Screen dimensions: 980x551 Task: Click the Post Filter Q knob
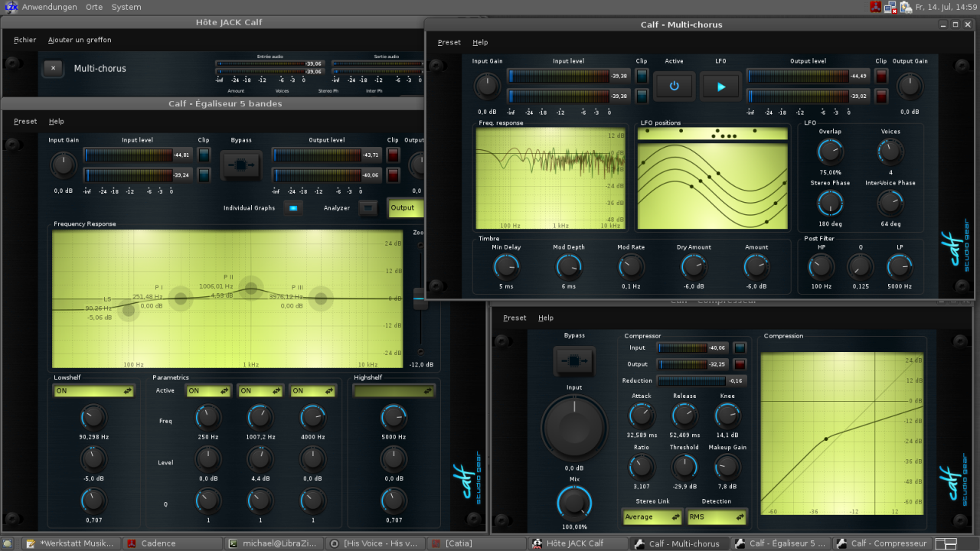[860, 266]
